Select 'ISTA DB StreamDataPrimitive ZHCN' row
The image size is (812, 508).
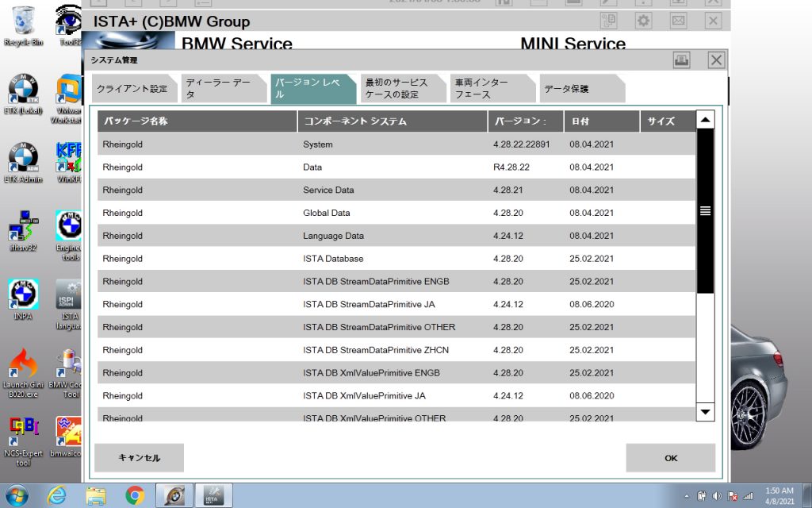[x=396, y=349]
